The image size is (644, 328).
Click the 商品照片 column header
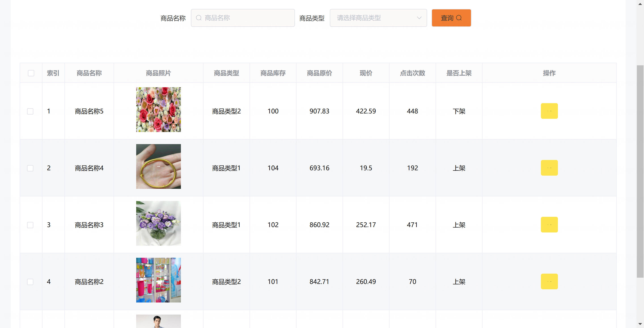pyautogui.click(x=159, y=73)
